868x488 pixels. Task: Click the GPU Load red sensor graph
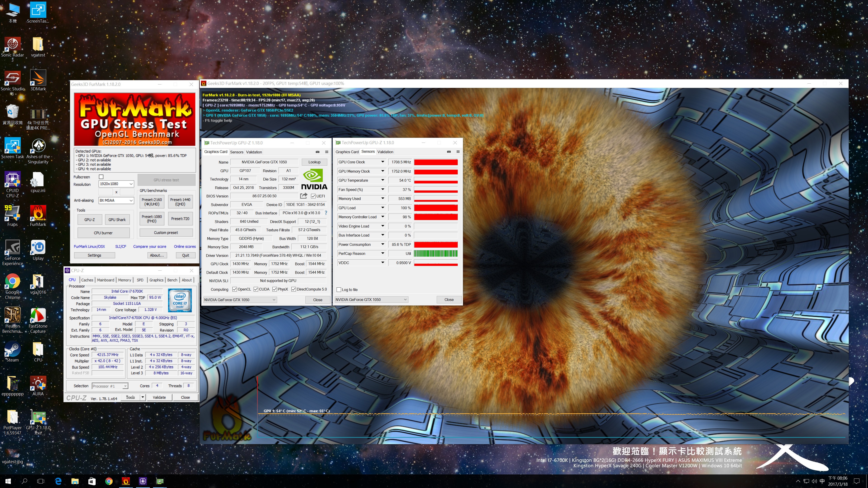click(436, 208)
